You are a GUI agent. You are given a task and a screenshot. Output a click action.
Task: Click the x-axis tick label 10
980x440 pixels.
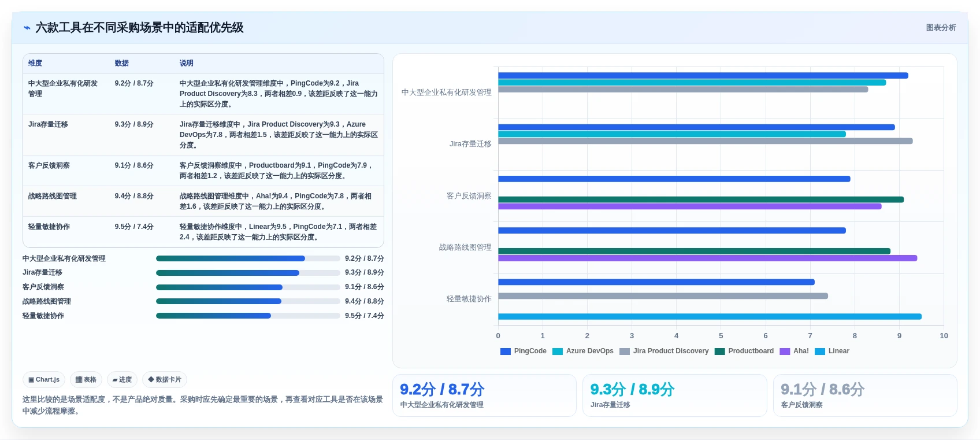(944, 335)
